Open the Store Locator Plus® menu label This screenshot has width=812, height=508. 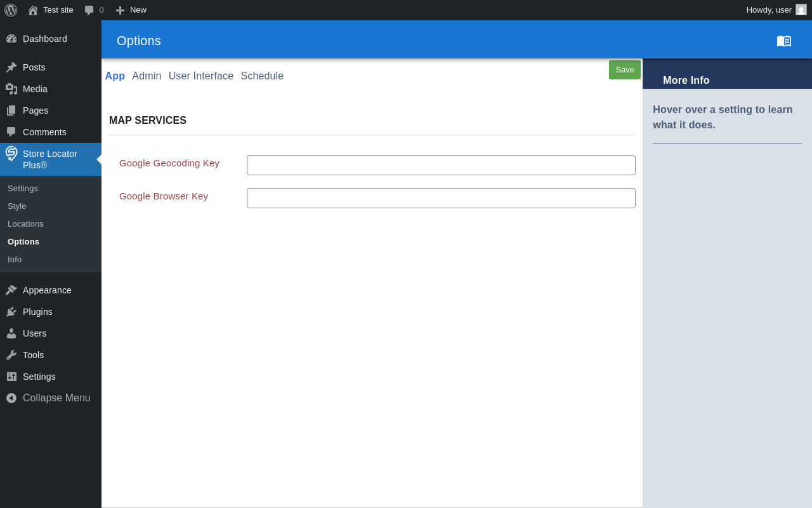[x=50, y=159]
